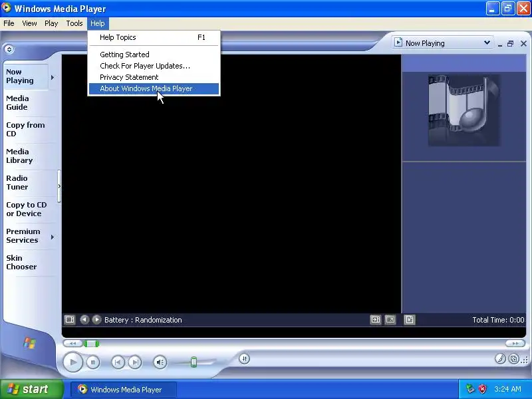
Task: Select Getting Started menu entry
Action: coord(154,55)
